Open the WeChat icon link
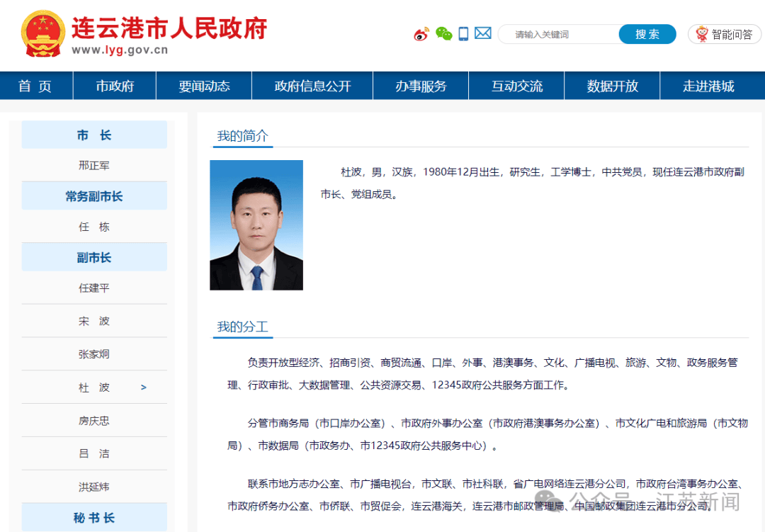This screenshot has width=765, height=532. pos(444,34)
